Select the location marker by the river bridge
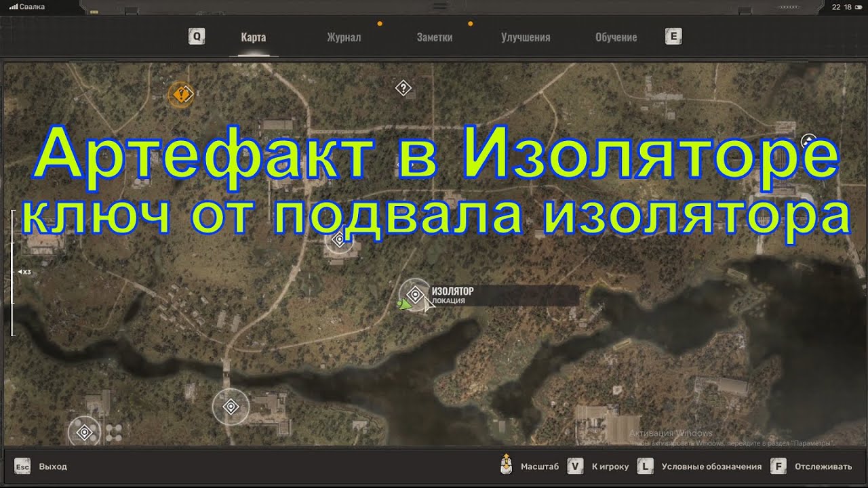The image size is (868, 488). point(231,407)
